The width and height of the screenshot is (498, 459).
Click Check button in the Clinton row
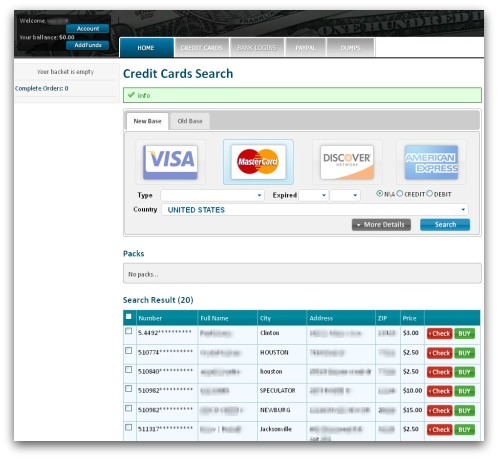tap(439, 334)
